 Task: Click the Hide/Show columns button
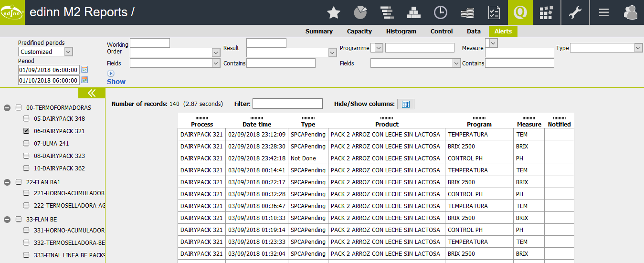(406, 104)
